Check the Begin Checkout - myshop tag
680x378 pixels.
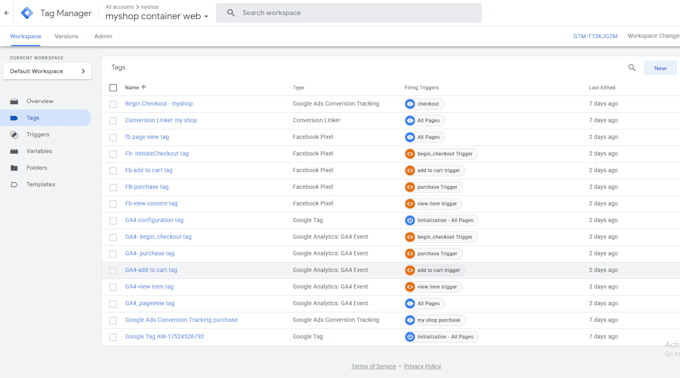click(x=113, y=104)
